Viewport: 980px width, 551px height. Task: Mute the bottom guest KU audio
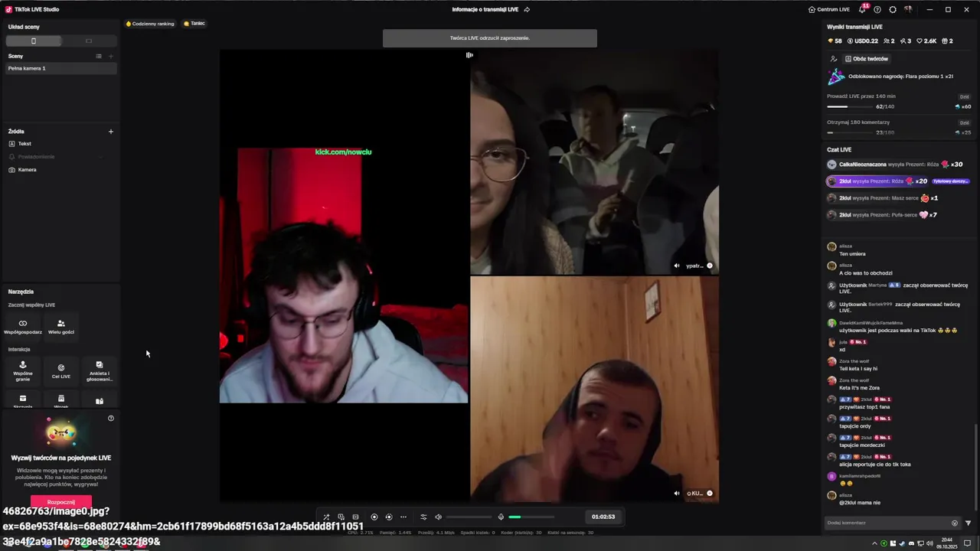(x=676, y=493)
